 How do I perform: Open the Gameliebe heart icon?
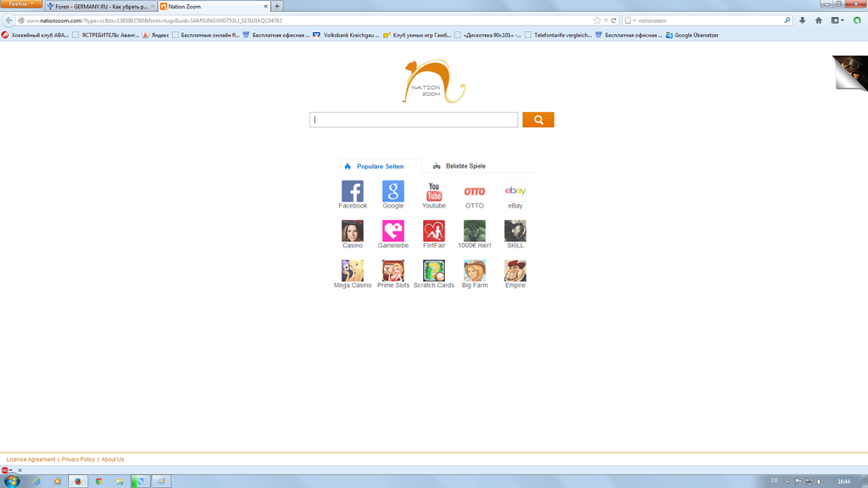point(393,230)
